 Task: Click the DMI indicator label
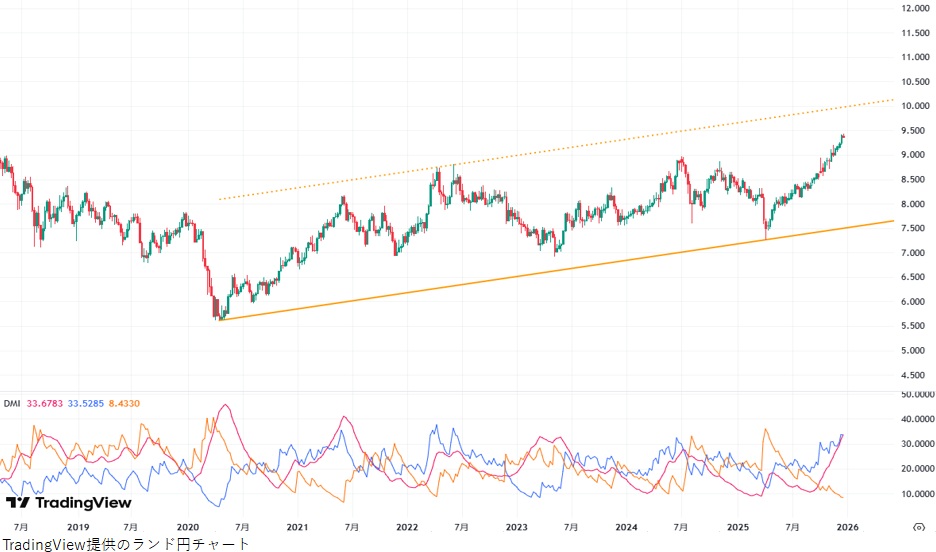tap(12, 404)
